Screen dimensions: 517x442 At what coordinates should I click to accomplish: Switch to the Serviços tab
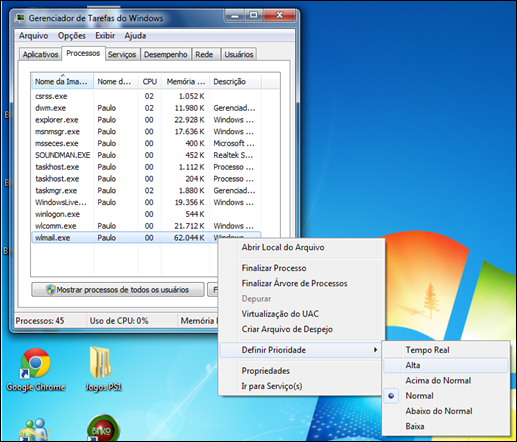122,54
